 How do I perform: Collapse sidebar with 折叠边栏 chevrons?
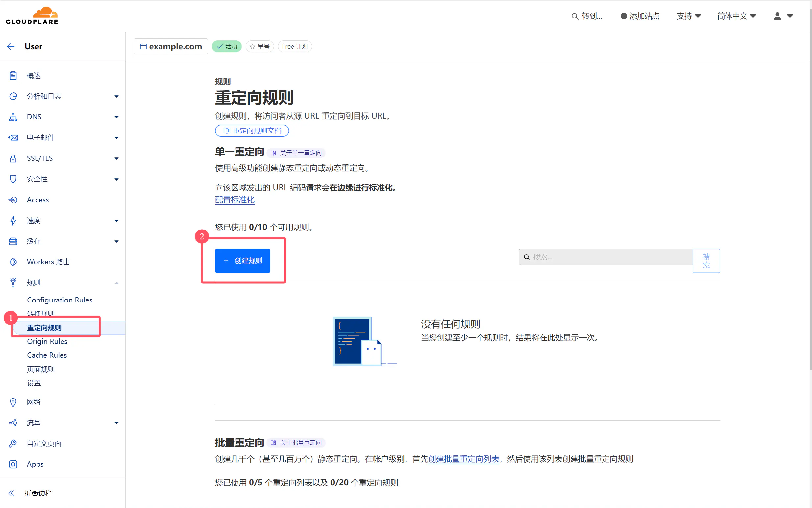click(11, 493)
